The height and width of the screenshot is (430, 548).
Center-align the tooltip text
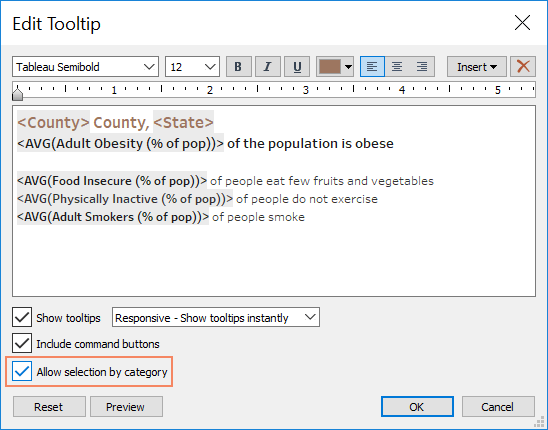[x=397, y=66]
